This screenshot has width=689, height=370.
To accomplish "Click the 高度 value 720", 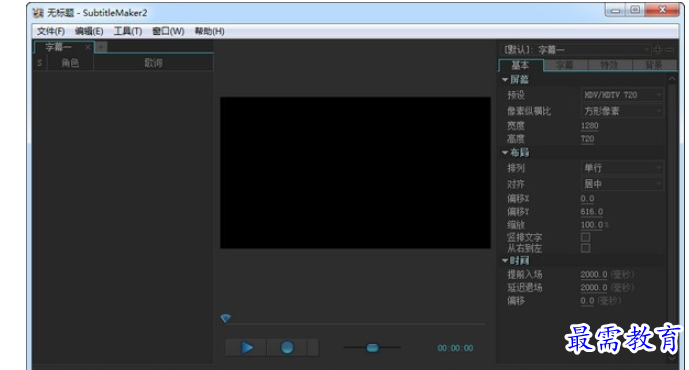I will tap(587, 139).
